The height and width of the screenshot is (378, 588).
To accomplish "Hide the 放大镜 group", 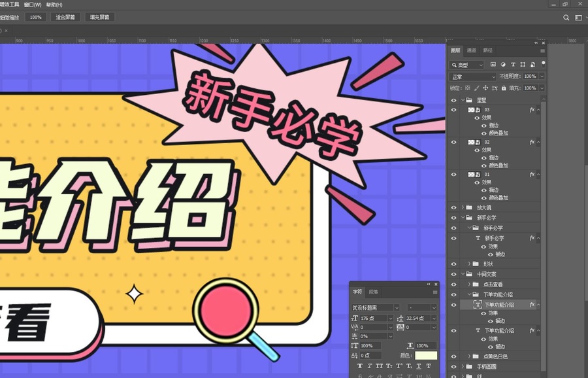I will (x=454, y=207).
